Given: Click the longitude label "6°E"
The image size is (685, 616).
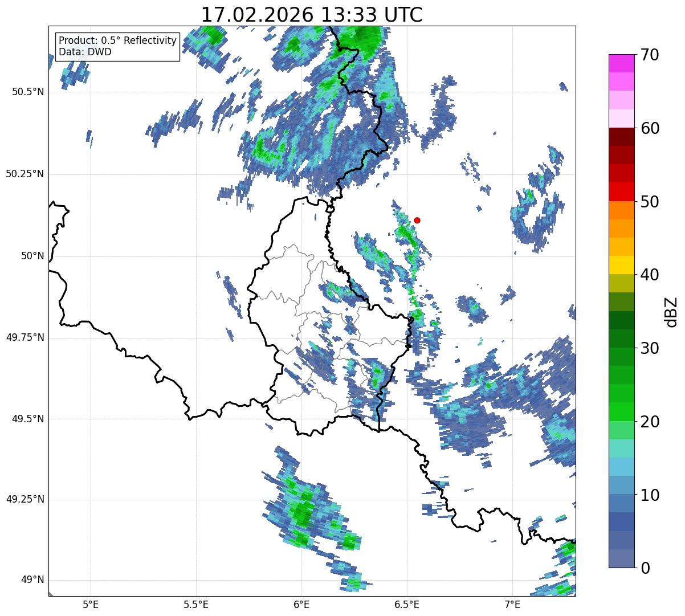Looking at the screenshot, I should (301, 604).
